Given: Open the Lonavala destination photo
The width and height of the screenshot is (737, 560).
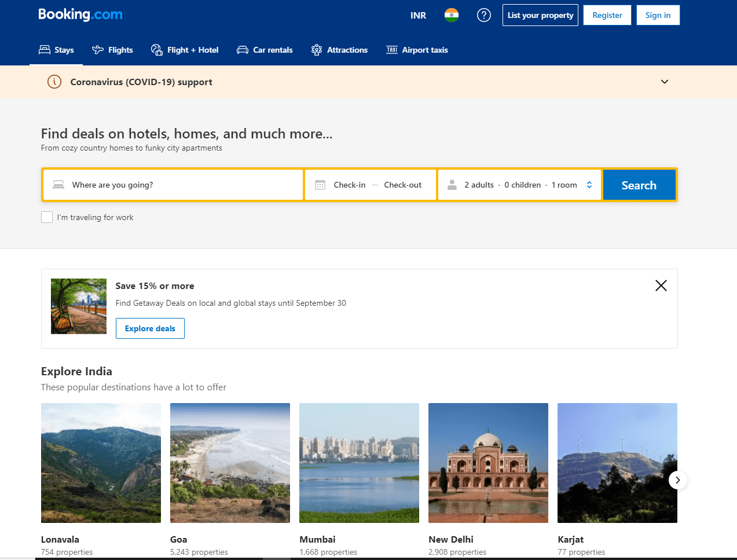Looking at the screenshot, I should pyautogui.click(x=101, y=463).
